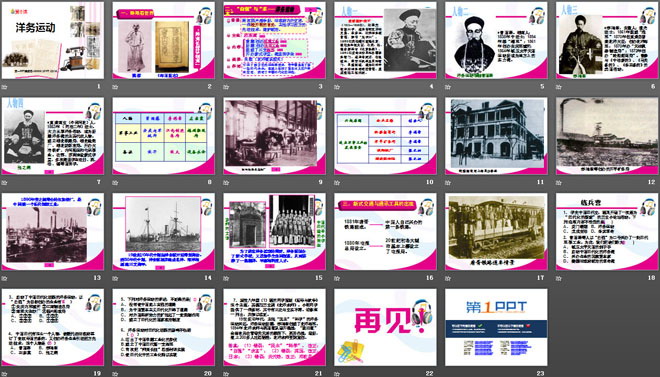Click animation star under slide 9

tap(226, 183)
